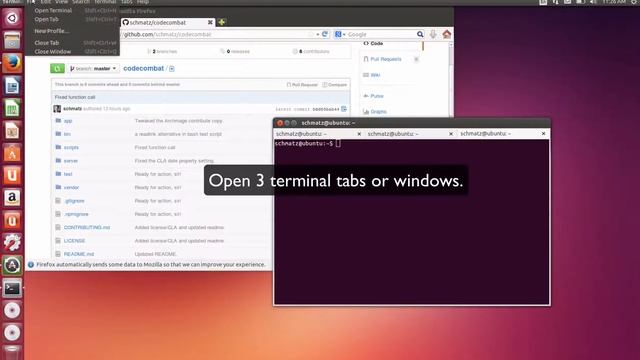Open the .npmignore file link
Image resolution: width=640 pixels, height=360 pixels.
point(76,214)
